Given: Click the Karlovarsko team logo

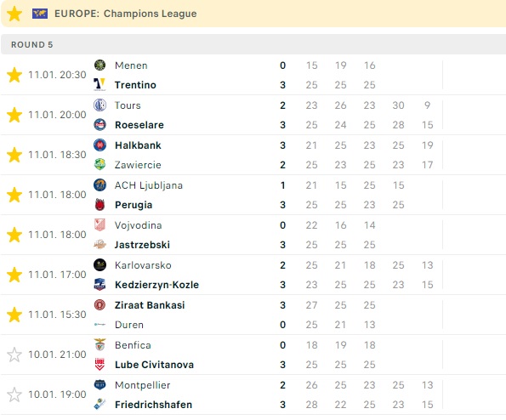Looking at the screenshot, I should click(x=99, y=265).
